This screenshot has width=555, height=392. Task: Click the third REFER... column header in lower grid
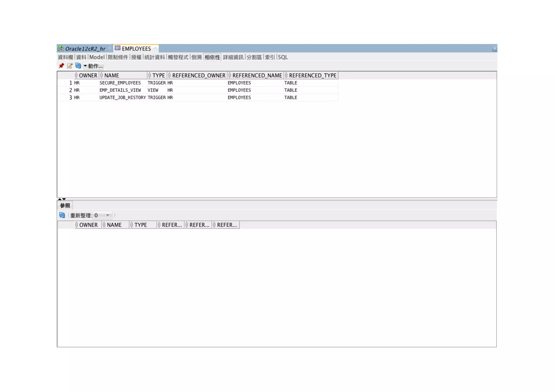pyautogui.click(x=226, y=225)
